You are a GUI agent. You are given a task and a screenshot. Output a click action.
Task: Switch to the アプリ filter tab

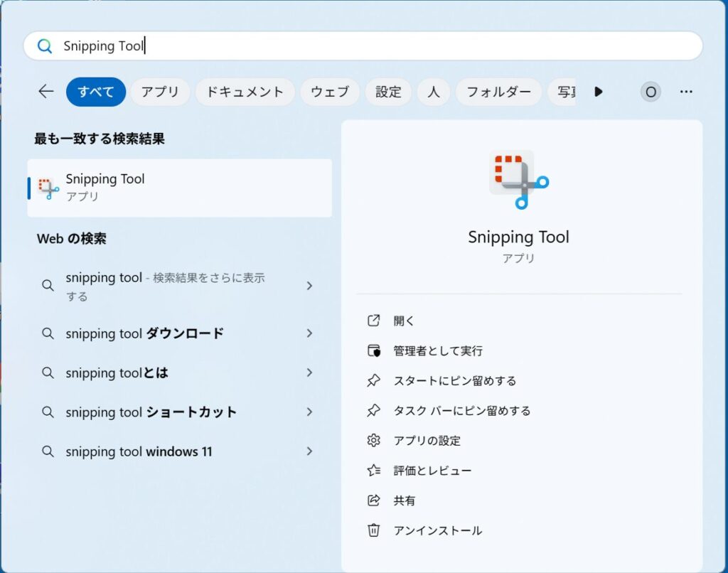coord(159,91)
